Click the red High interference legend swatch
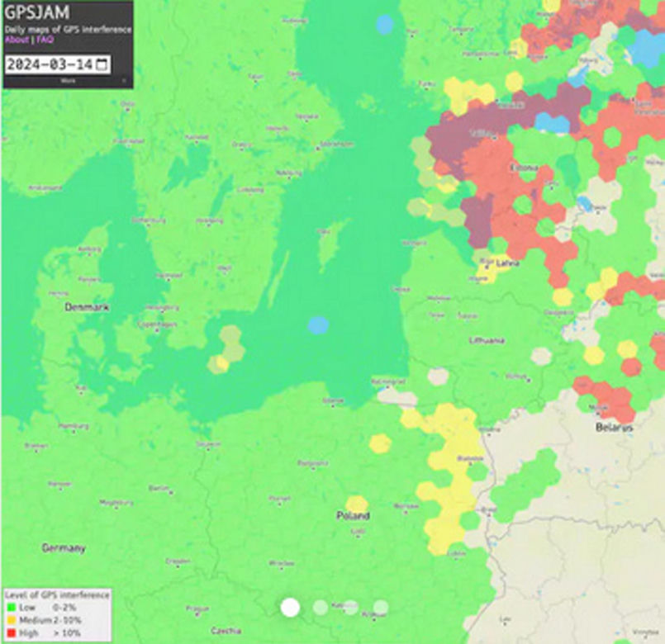The image size is (665, 644). point(12,633)
